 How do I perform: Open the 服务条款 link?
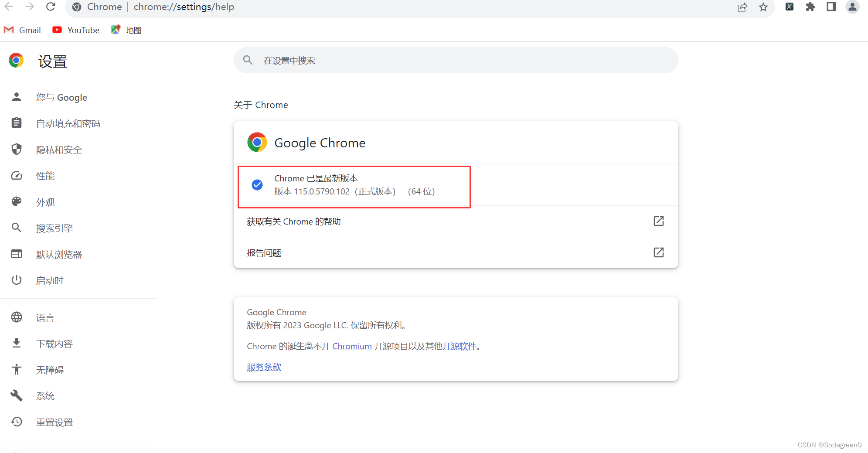pyautogui.click(x=264, y=367)
